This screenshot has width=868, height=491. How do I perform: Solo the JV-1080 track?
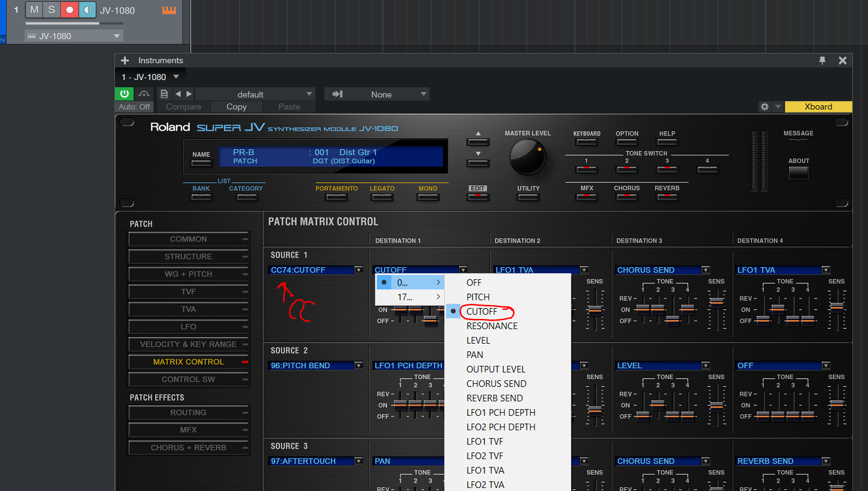click(52, 10)
